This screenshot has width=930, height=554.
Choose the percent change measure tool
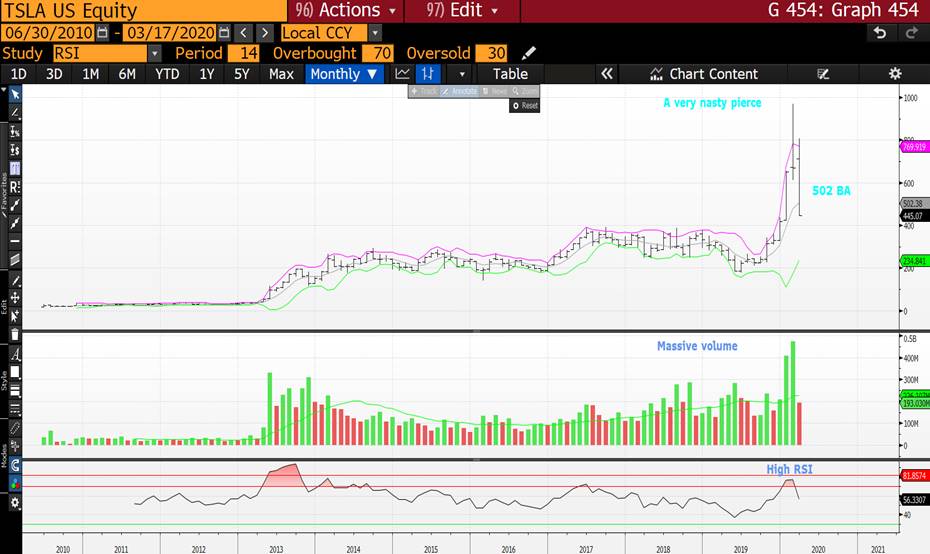click(x=15, y=132)
